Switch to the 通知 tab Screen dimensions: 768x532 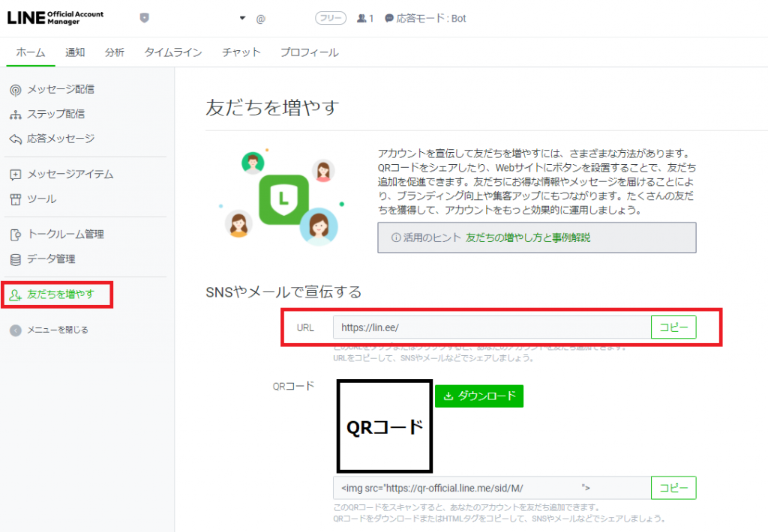point(75,52)
